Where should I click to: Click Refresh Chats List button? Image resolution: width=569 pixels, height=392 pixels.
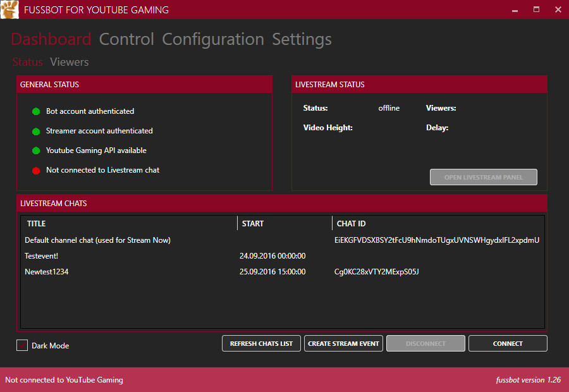click(x=261, y=343)
